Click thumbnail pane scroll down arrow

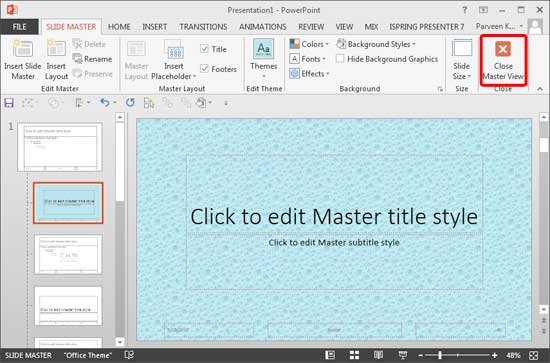[120, 342]
